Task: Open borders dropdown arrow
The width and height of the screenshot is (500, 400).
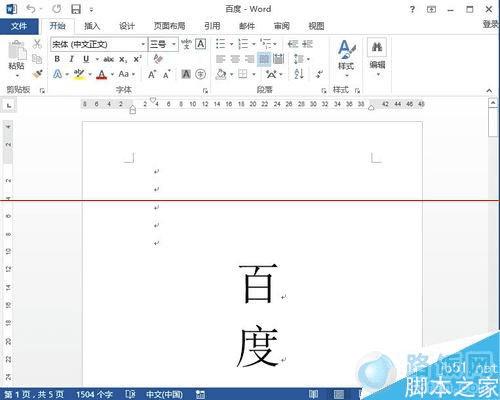Action: click(x=254, y=74)
